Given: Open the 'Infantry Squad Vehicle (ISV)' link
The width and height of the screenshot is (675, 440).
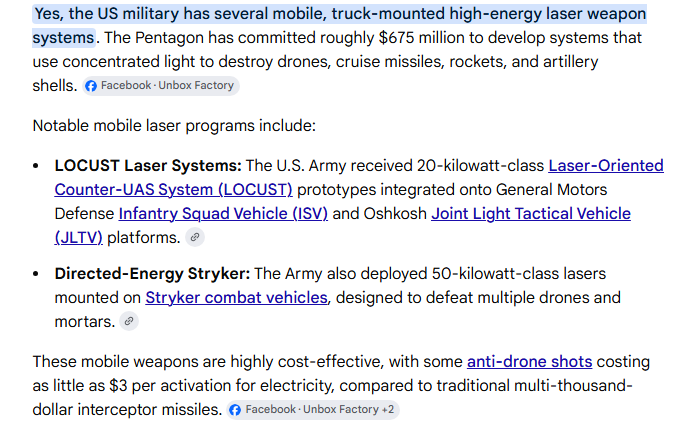Looking at the screenshot, I should (x=223, y=214).
